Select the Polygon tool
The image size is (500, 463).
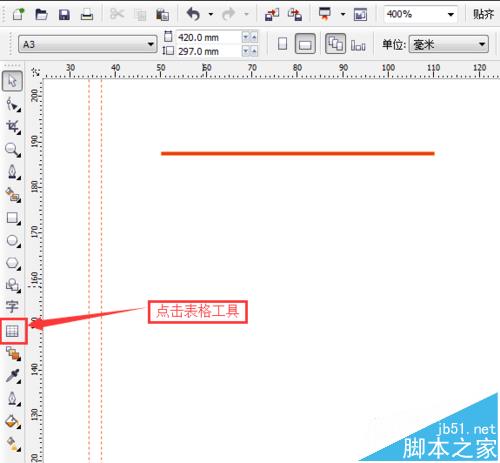click(13, 263)
